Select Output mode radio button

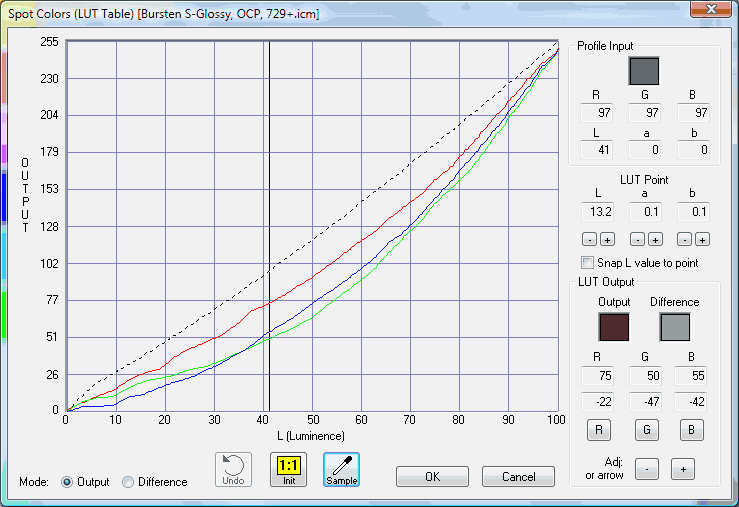[x=67, y=482]
